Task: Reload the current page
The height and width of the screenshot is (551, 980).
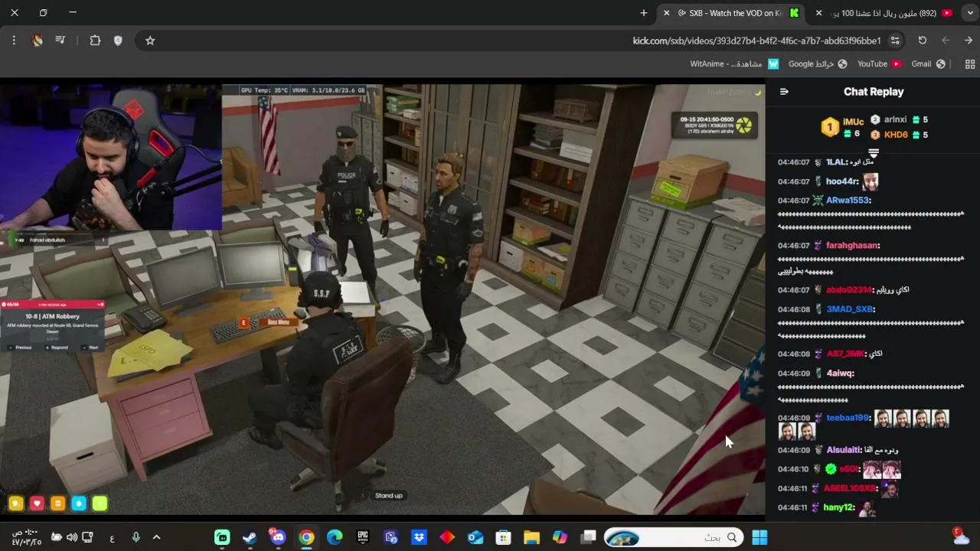Action: coord(922,41)
